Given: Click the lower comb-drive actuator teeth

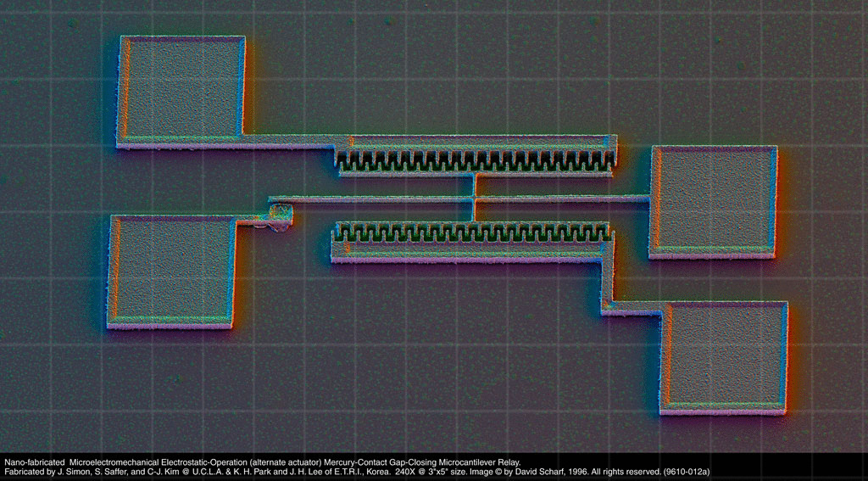Looking at the screenshot, I should (x=473, y=232).
